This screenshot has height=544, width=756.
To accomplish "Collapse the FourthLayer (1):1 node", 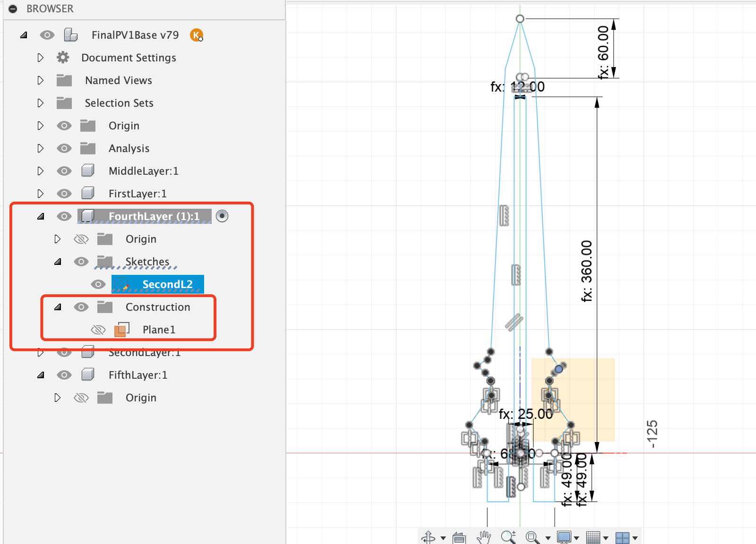I will (41, 216).
